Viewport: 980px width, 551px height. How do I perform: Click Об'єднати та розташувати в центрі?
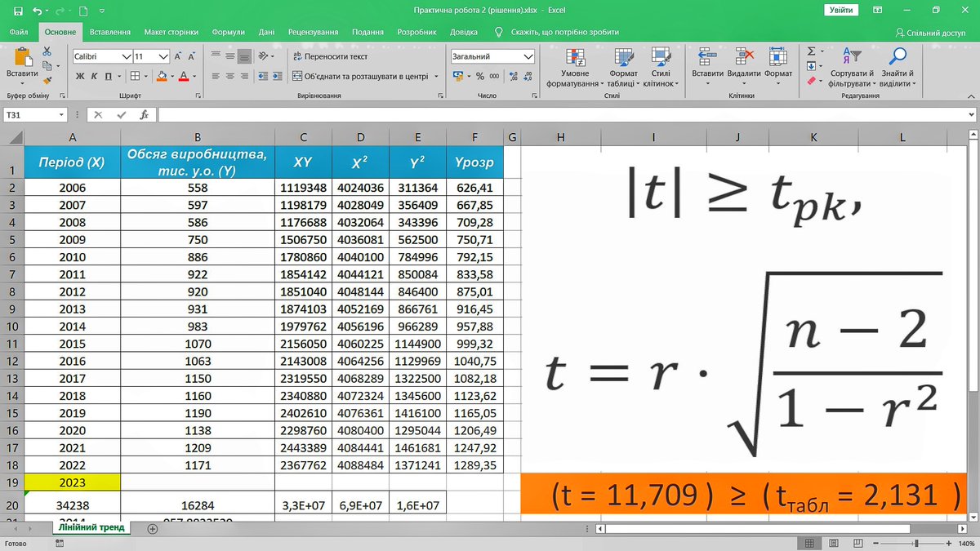tap(360, 76)
